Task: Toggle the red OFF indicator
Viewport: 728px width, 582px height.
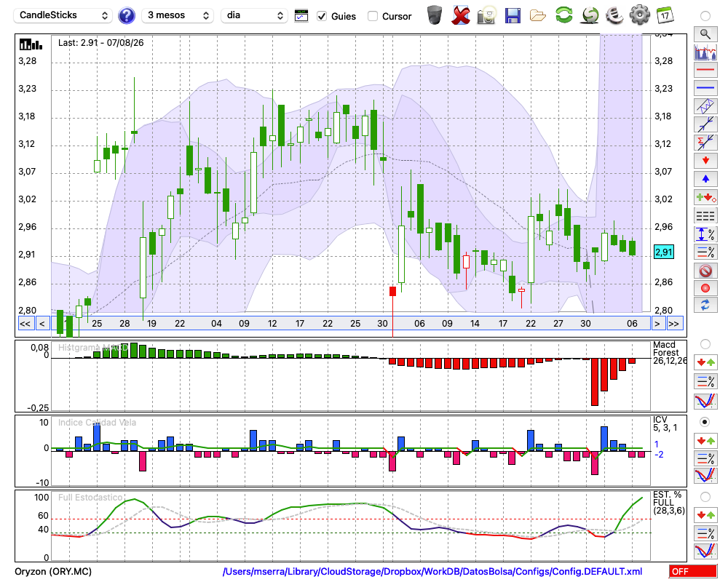Action: [693, 571]
